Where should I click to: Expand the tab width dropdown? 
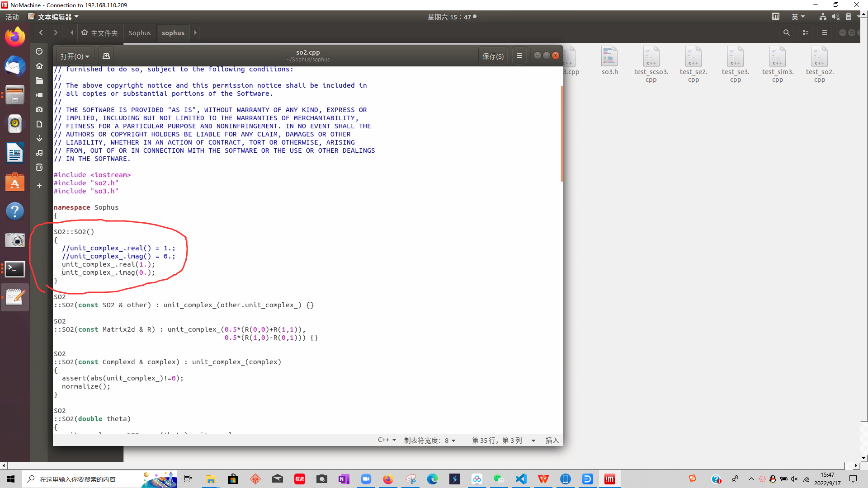pos(430,441)
